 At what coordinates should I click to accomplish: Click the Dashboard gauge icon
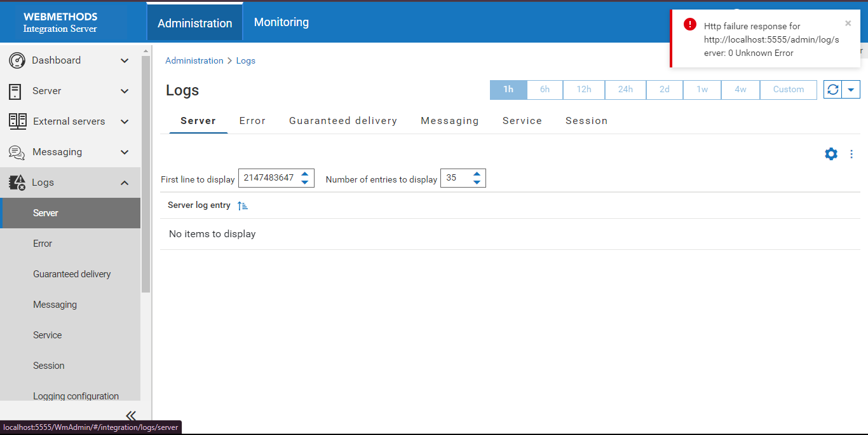[17, 60]
